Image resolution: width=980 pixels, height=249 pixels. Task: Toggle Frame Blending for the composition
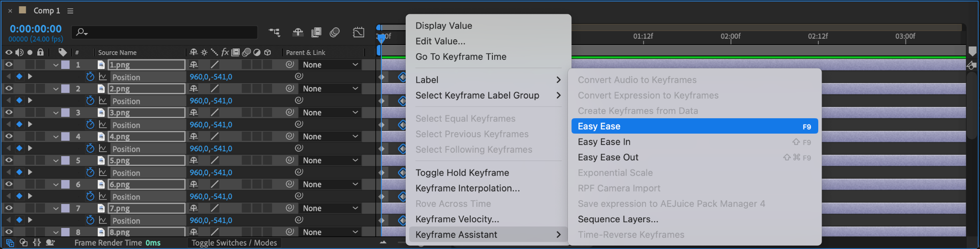point(316,32)
